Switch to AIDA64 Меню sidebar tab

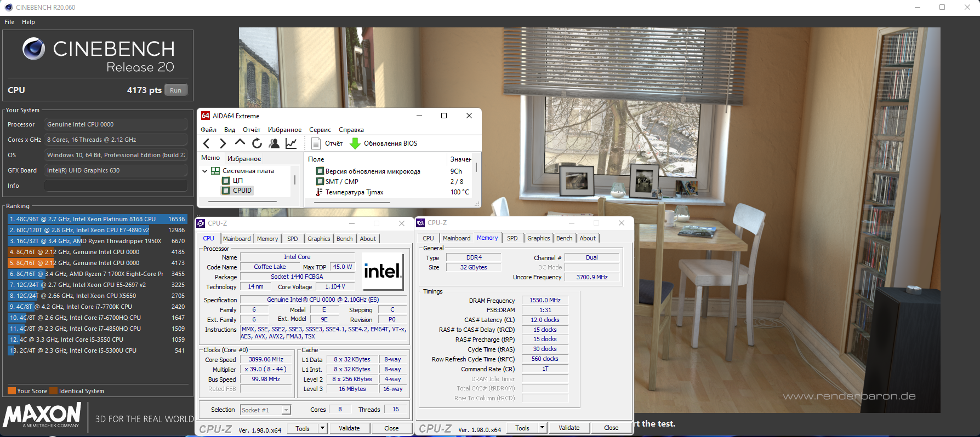point(210,158)
